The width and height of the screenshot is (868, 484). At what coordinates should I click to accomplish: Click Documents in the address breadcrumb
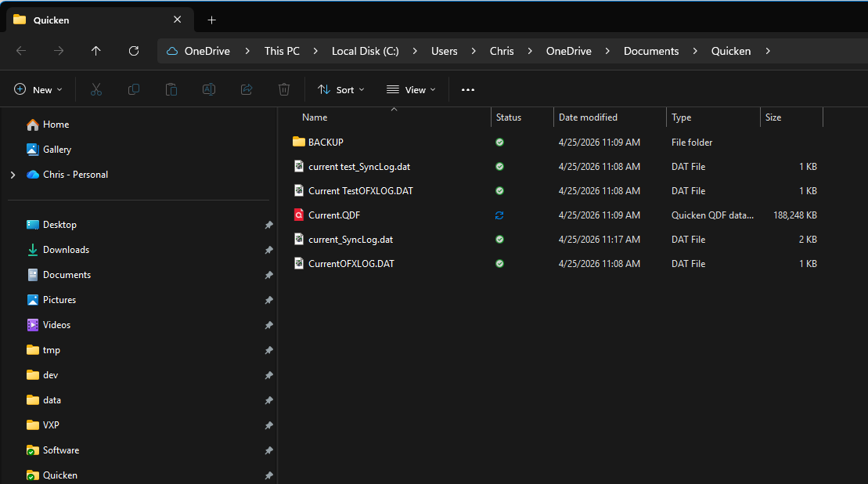pos(650,51)
